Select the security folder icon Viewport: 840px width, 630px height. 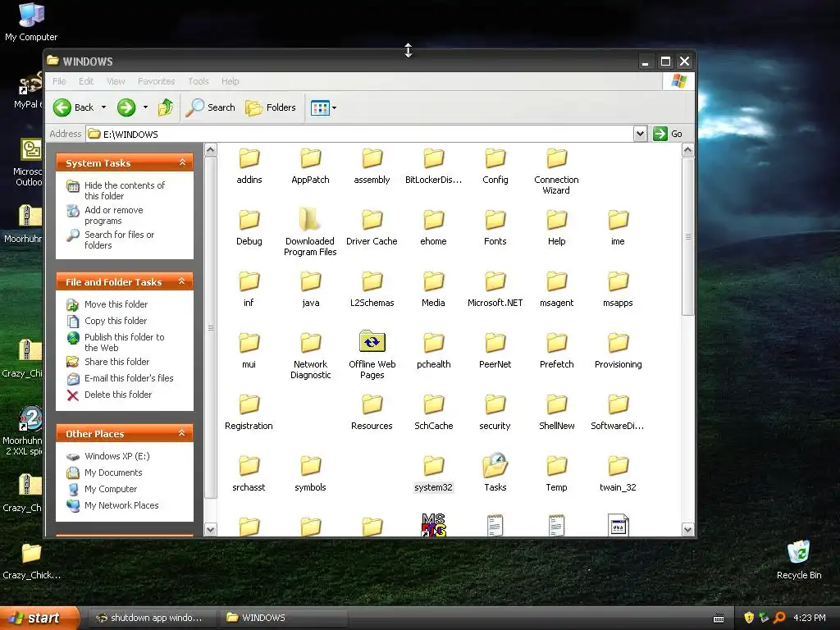click(495, 404)
